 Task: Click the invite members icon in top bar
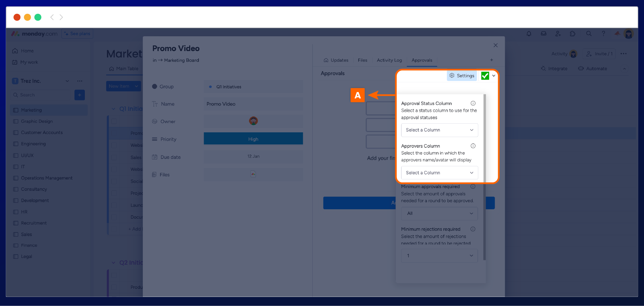tap(558, 34)
